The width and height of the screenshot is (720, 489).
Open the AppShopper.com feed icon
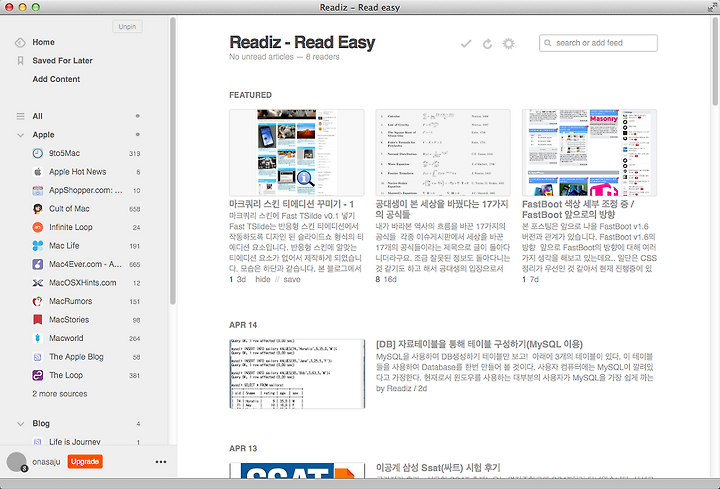(38, 190)
